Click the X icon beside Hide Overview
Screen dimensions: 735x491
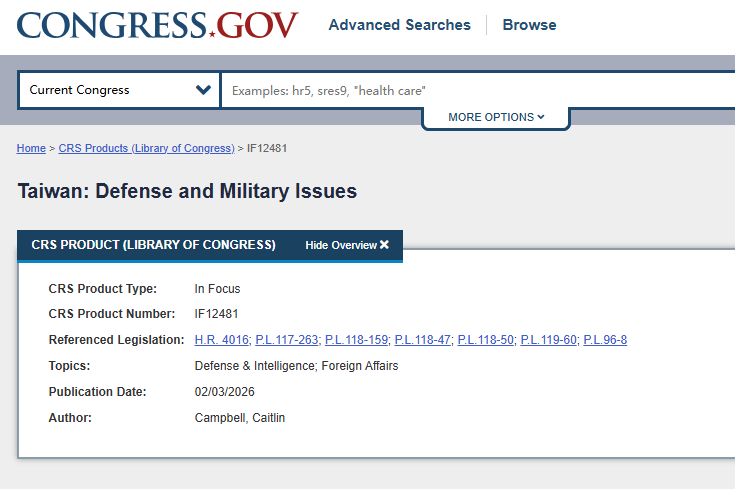click(x=384, y=245)
